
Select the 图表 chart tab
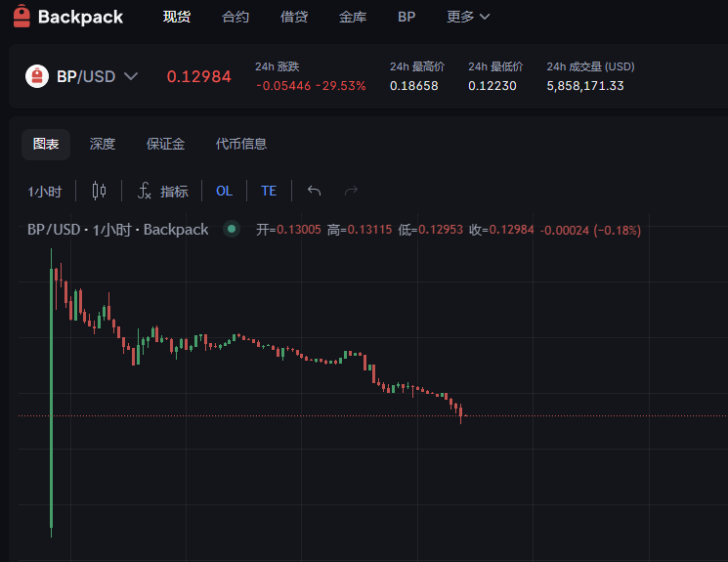coord(46,144)
